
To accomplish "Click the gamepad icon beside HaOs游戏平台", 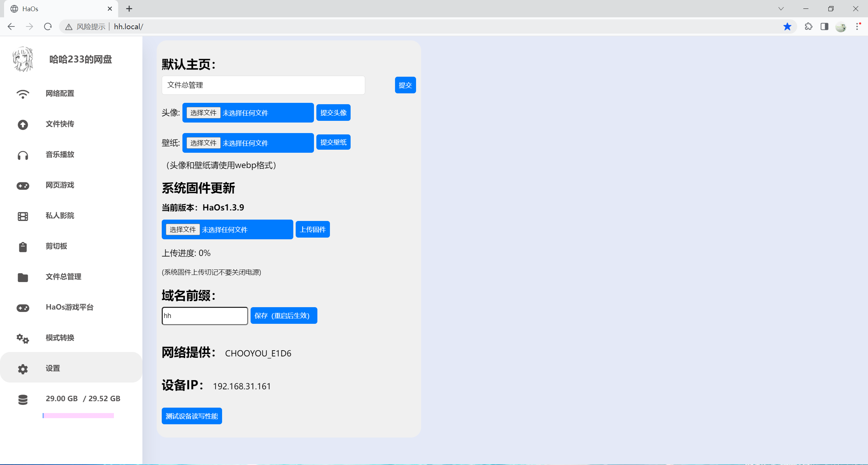I will [x=23, y=308].
